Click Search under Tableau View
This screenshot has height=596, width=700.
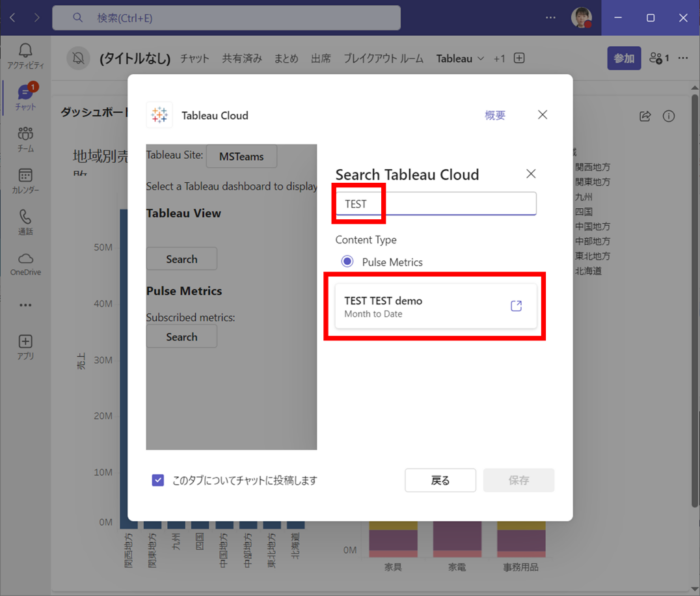point(182,259)
